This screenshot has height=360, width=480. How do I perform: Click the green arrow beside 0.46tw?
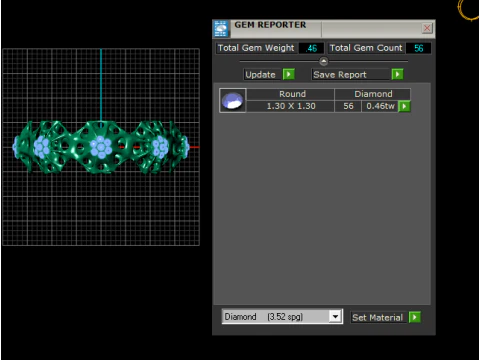[x=404, y=106]
